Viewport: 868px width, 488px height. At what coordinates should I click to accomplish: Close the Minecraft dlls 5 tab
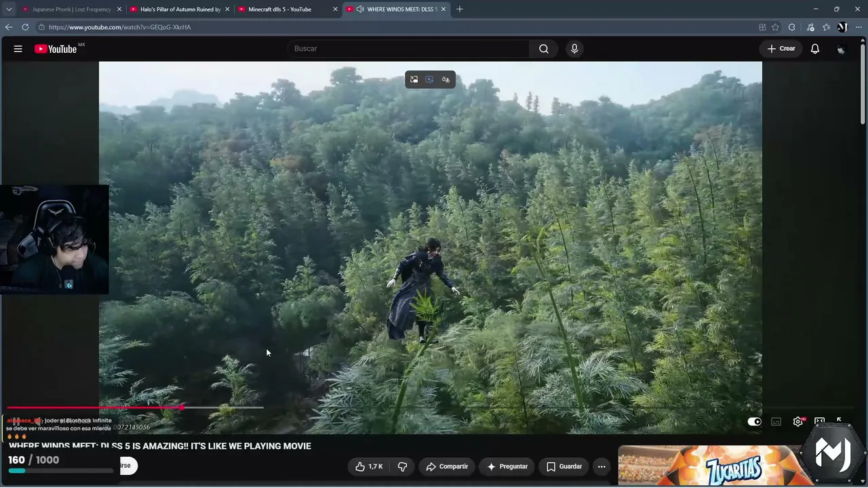point(335,9)
